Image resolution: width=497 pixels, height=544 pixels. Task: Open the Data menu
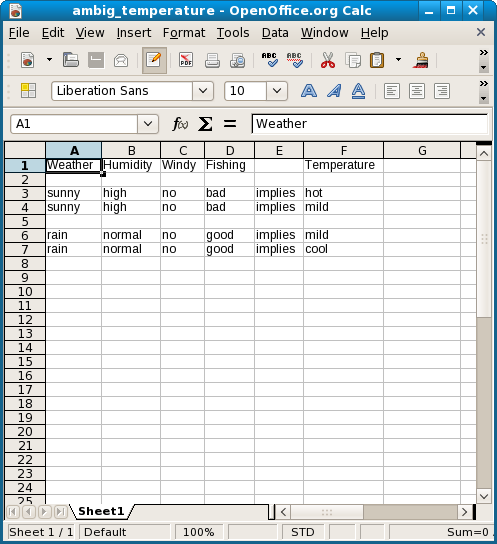pyautogui.click(x=275, y=33)
